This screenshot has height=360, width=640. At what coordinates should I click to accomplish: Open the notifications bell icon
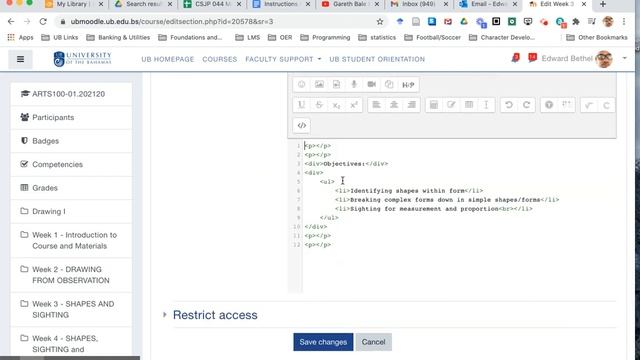tap(516, 58)
